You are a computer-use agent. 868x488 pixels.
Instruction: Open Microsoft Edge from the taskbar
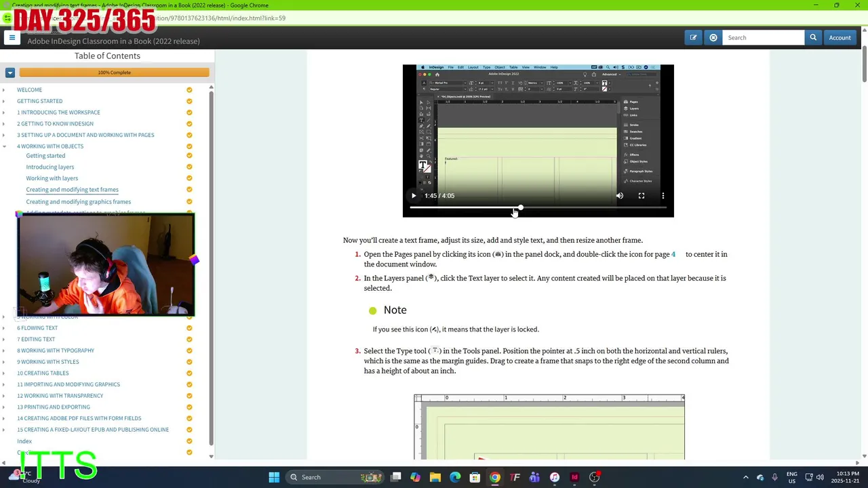pos(455,477)
